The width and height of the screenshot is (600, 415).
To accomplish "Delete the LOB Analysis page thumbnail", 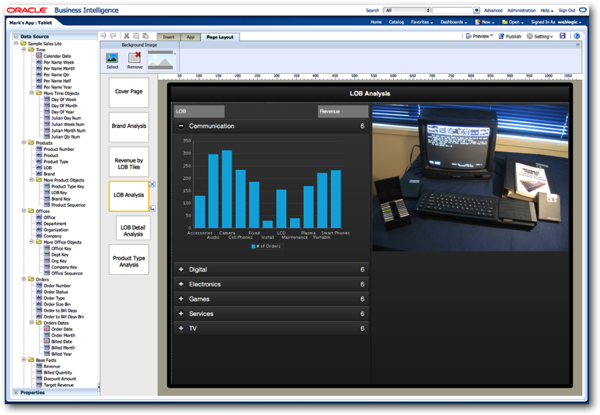I will pos(152,184).
